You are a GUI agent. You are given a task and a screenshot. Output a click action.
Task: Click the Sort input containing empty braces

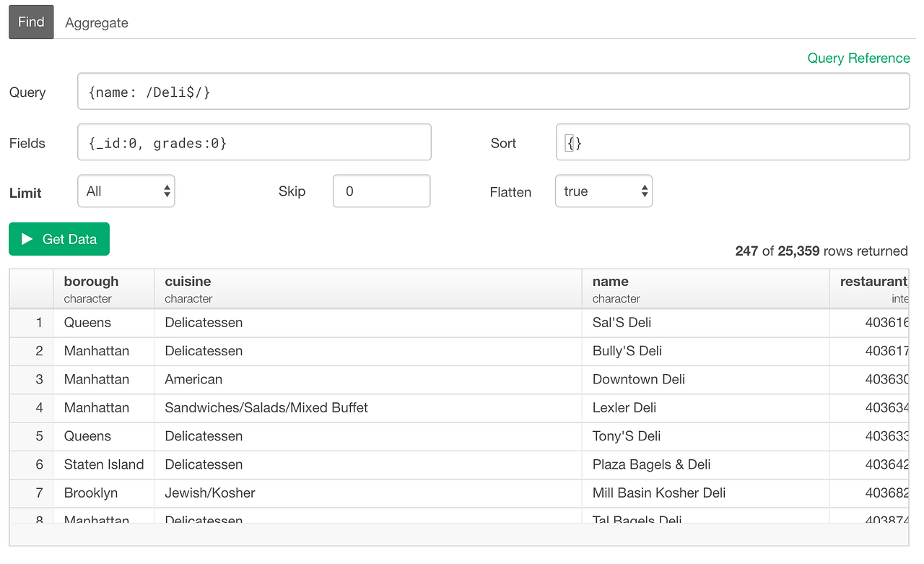tap(733, 142)
